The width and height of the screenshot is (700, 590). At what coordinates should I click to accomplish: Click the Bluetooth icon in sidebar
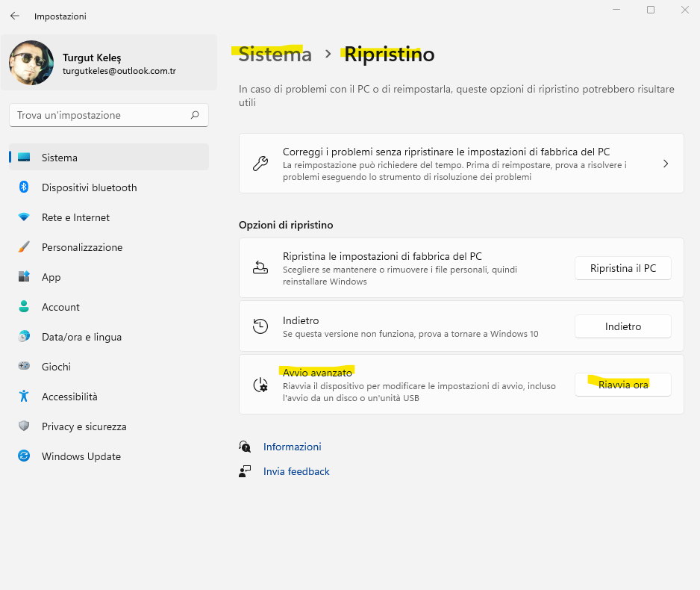[x=24, y=187]
